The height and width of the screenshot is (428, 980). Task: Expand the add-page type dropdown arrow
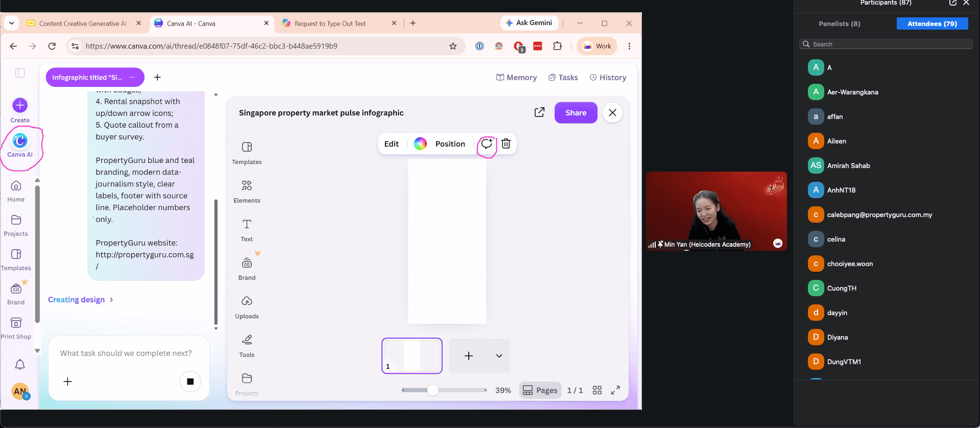[499, 356]
